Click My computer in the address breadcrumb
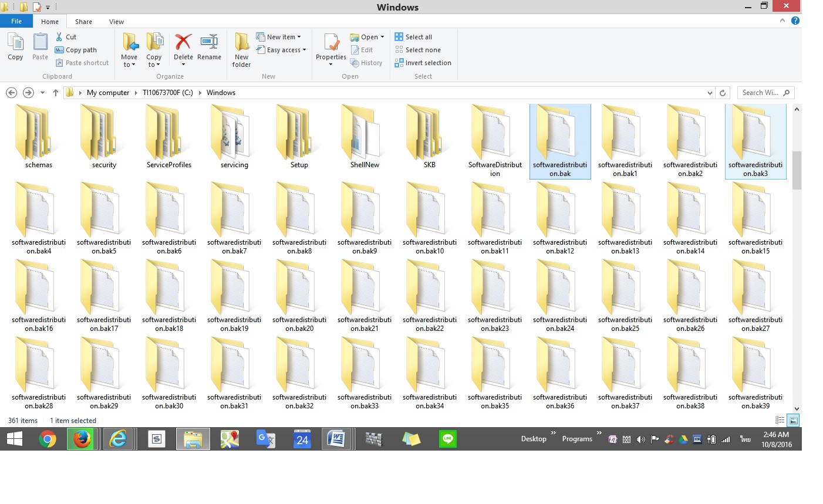This screenshot has width=823, height=504. click(x=108, y=93)
